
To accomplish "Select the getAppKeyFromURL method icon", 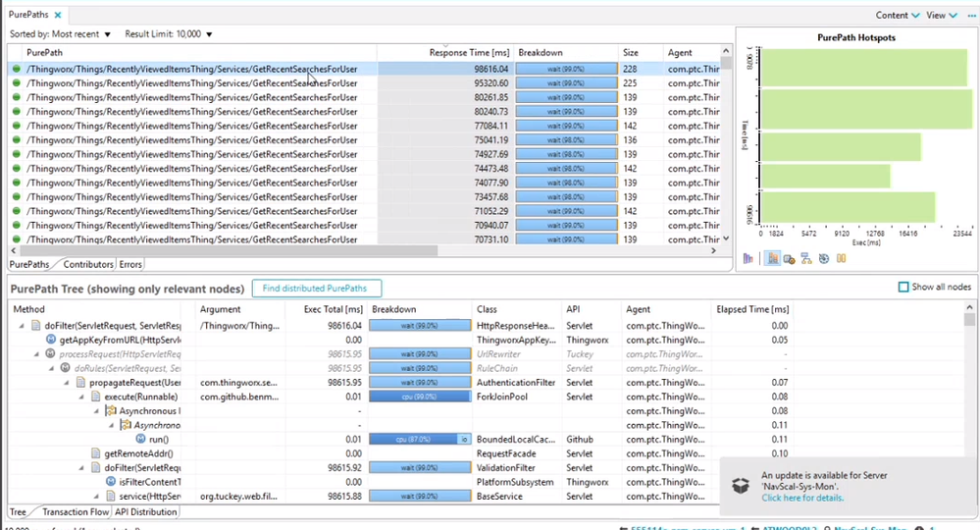I will click(51, 340).
